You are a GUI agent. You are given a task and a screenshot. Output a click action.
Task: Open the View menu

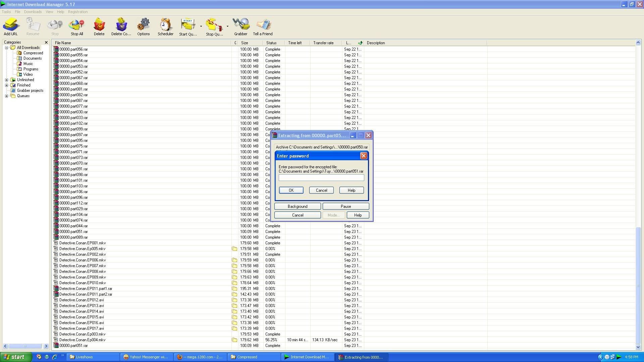[49, 12]
